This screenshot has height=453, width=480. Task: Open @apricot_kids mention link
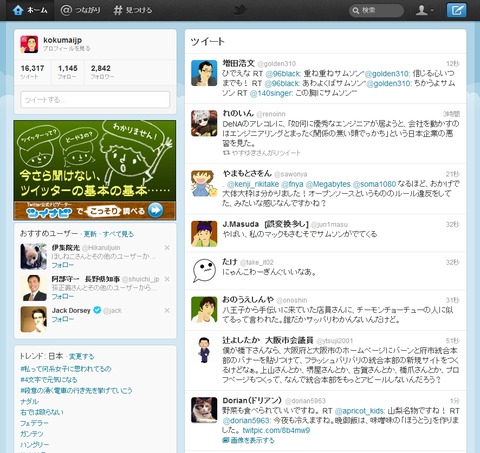click(x=360, y=411)
